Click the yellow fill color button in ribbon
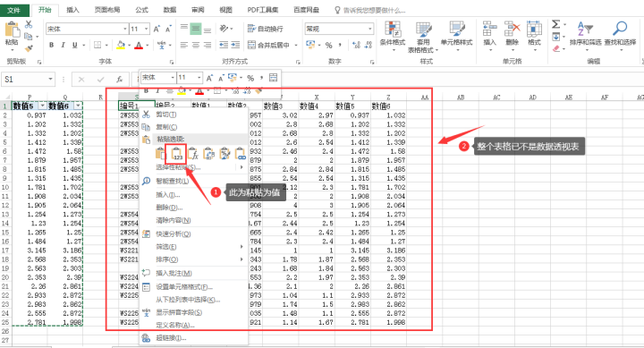Image resolution: width=644 pixels, height=348 pixels. click(121, 46)
